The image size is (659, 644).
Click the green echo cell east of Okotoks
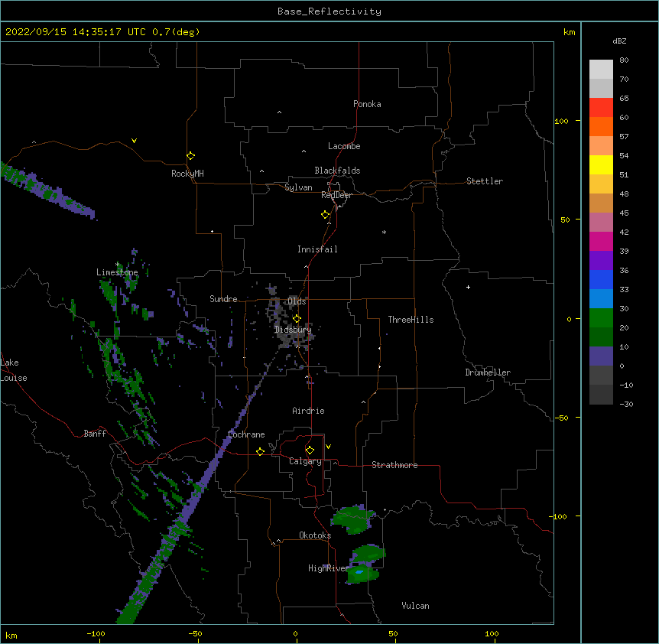tap(352, 519)
